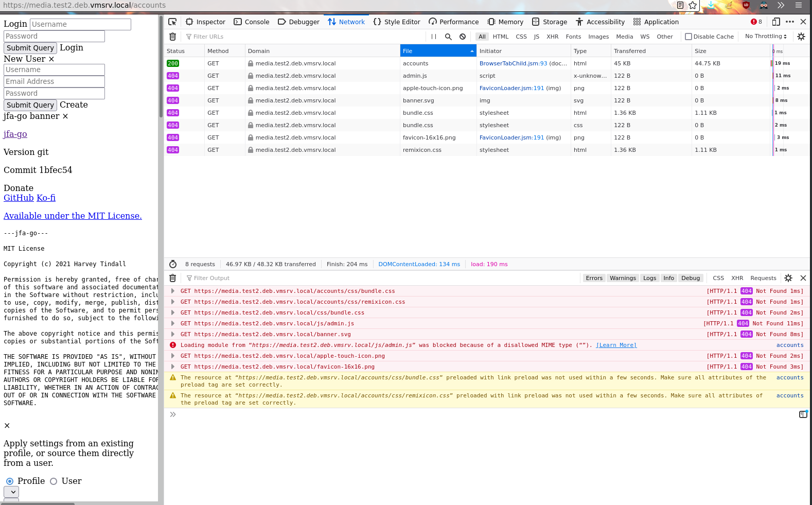The height and width of the screenshot is (505, 812).
Task: Open the MIT License link
Action: tap(73, 216)
